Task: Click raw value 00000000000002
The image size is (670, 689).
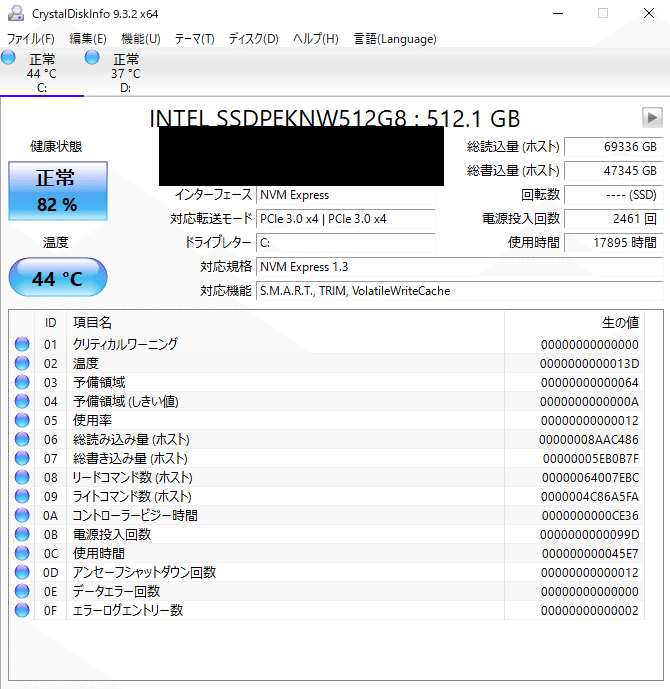Action: tap(590, 611)
